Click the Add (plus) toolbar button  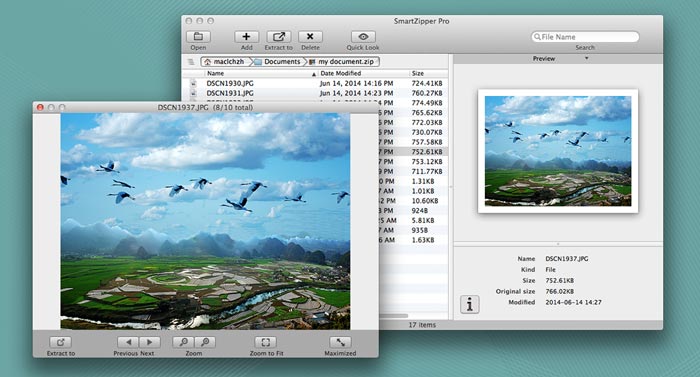pyautogui.click(x=246, y=37)
